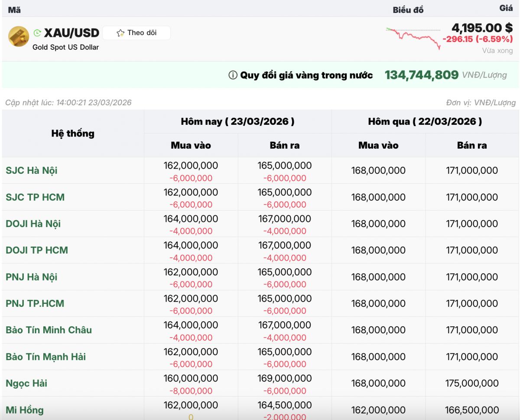Click Ngọc Hải yesterday's sell price 175,000,000
This screenshot has width=520, height=420.
(472, 384)
